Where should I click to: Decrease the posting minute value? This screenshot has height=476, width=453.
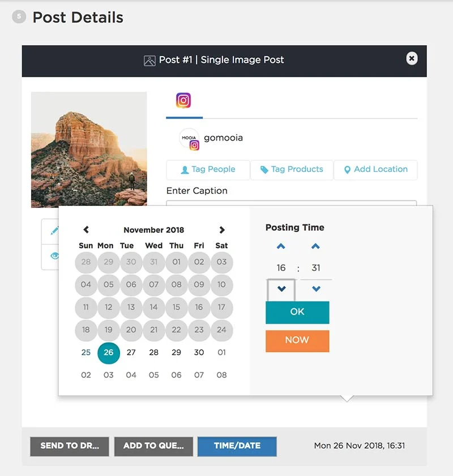316,289
